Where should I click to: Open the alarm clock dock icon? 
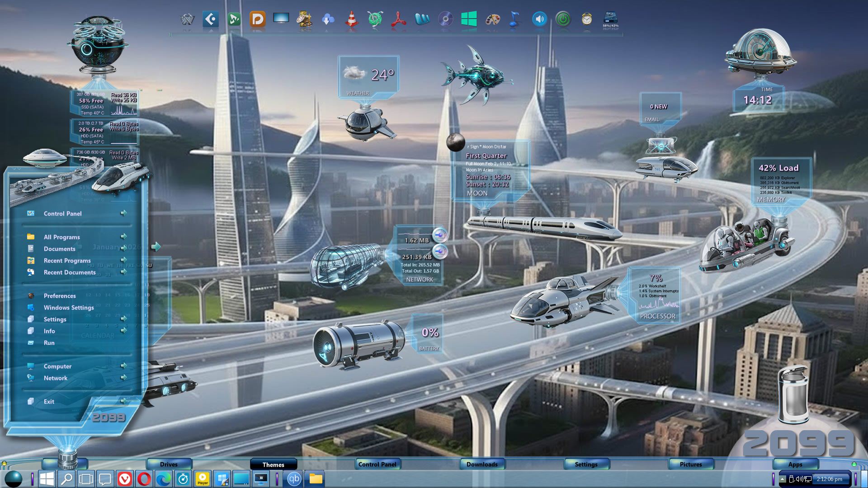coord(587,19)
